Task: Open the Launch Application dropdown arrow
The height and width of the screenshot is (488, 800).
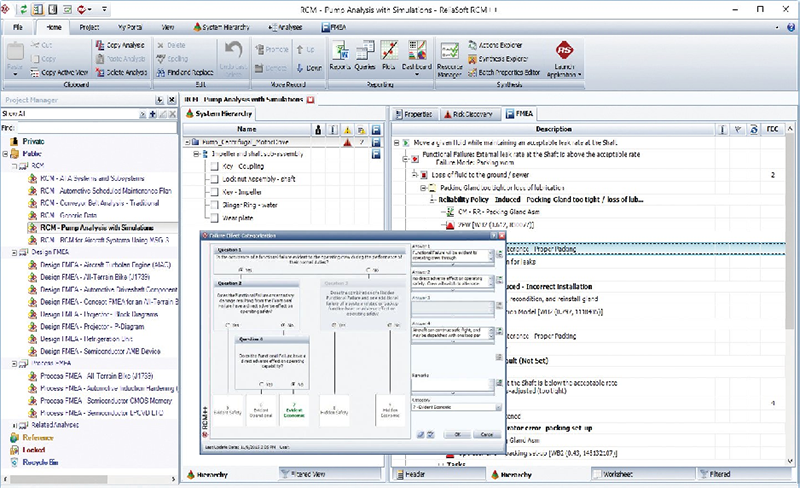Action: click(579, 75)
